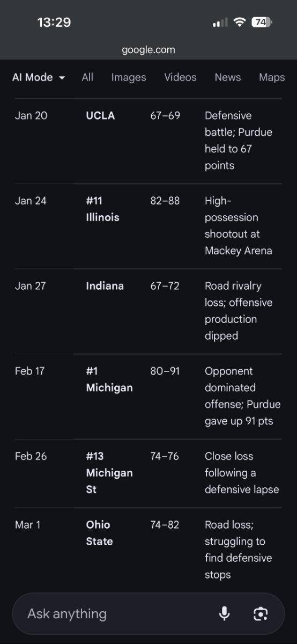The width and height of the screenshot is (297, 644).
Task: Open the Videos tab
Action: click(x=180, y=77)
